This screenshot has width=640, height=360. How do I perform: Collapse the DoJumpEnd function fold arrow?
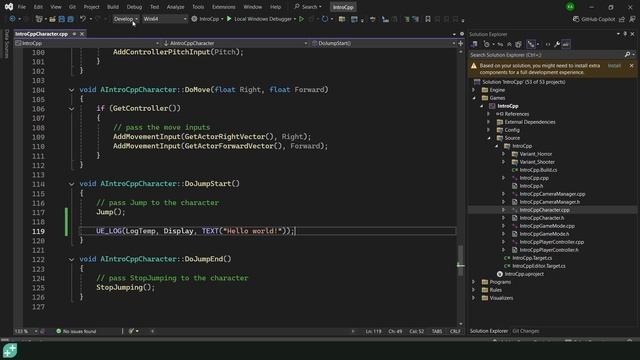click(71, 259)
